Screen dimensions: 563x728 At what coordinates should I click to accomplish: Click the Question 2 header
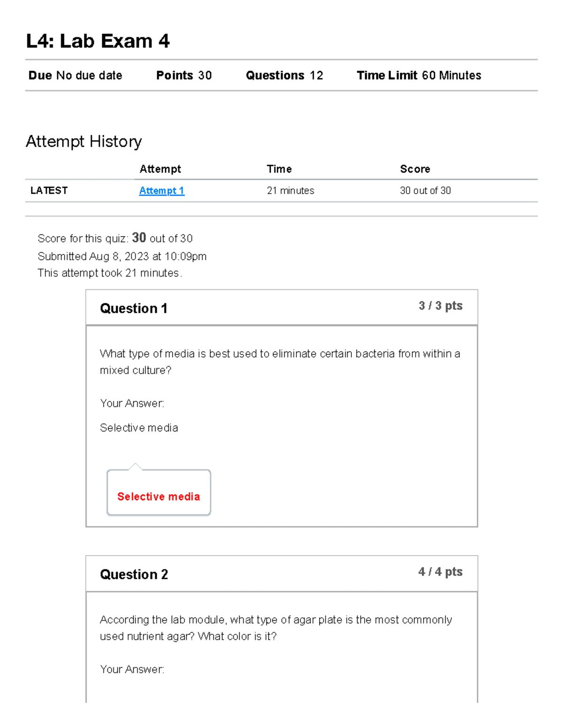[x=134, y=575]
